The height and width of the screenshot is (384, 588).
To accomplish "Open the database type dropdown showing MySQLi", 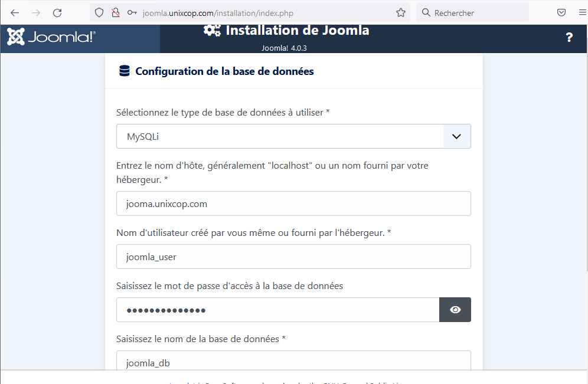I will click(x=293, y=136).
